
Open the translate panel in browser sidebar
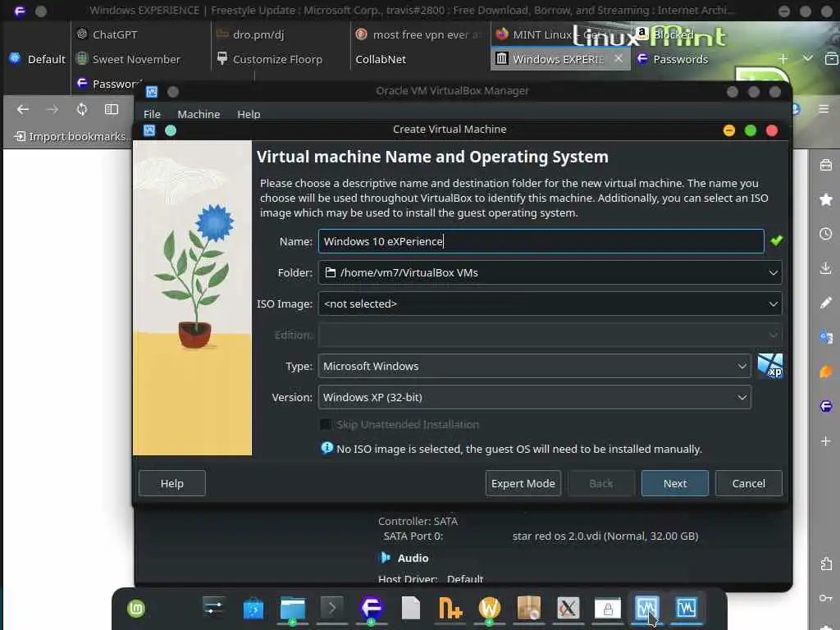(825, 337)
